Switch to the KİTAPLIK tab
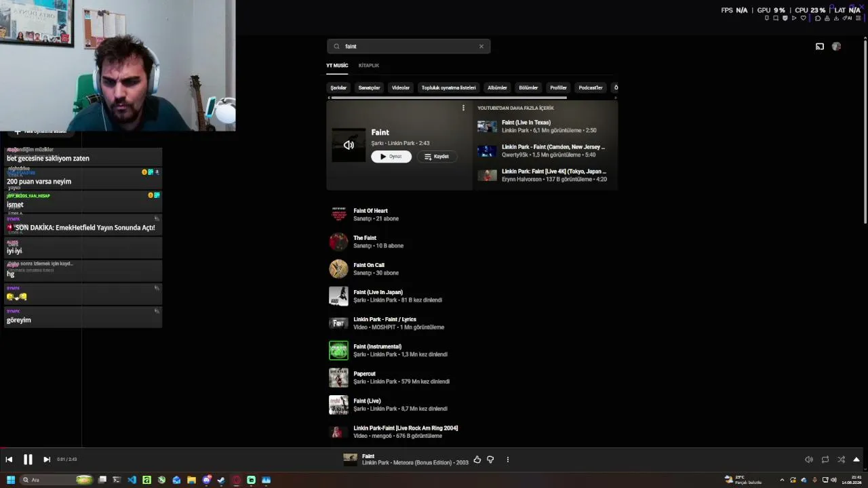 [369, 66]
